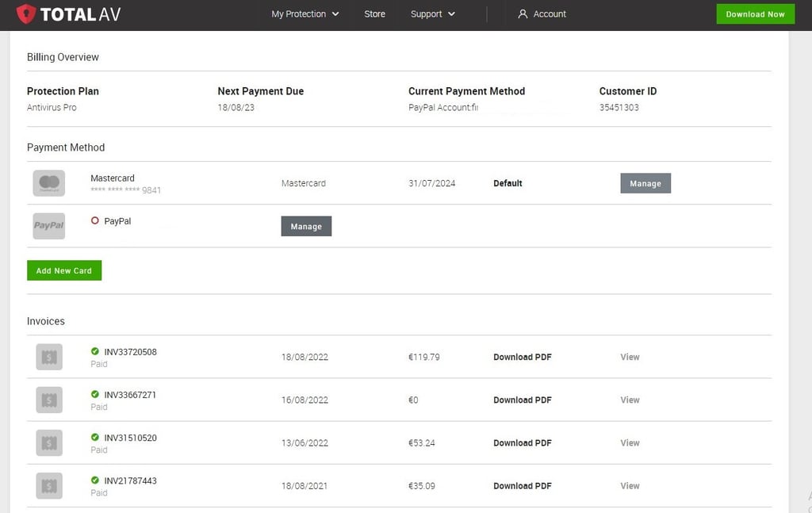Download PDF for invoice INV33667271
This screenshot has height=513, width=812.
click(522, 400)
